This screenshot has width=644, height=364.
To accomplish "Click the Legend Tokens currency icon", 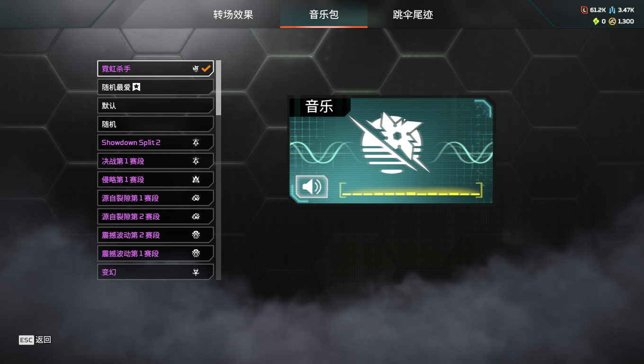I will pyautogui.click(x=584, y=9).
